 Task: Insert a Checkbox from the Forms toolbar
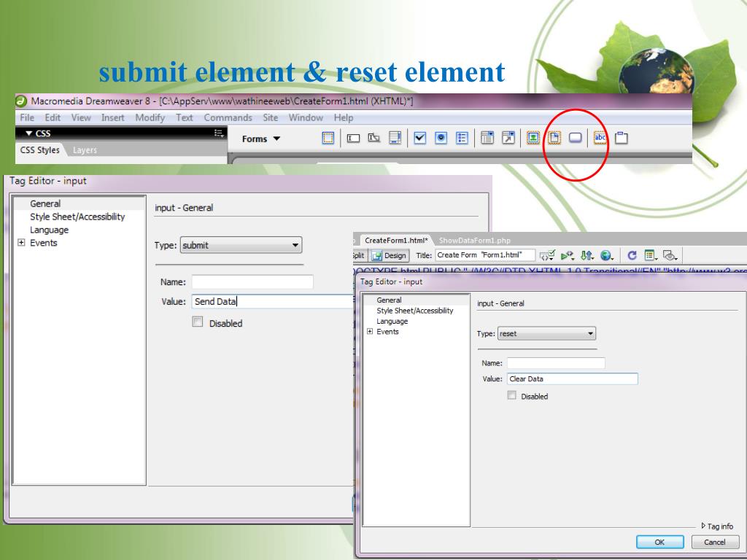pos(421,138)
